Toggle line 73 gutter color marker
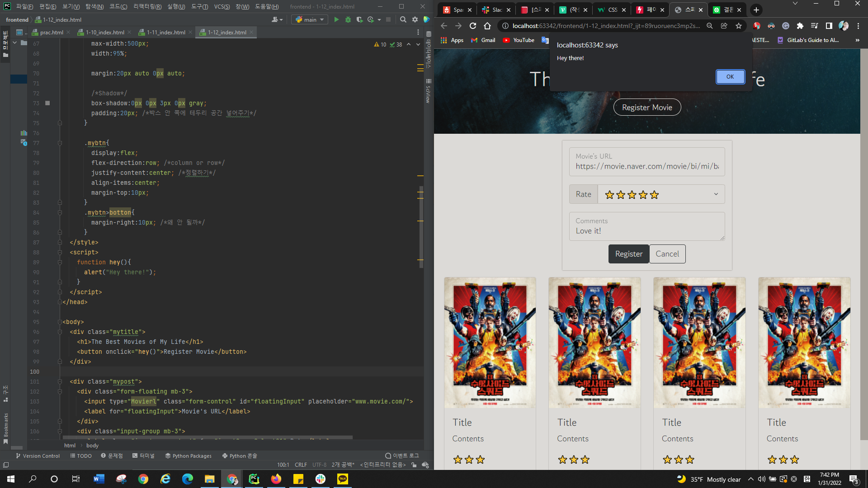 point(47,103)
